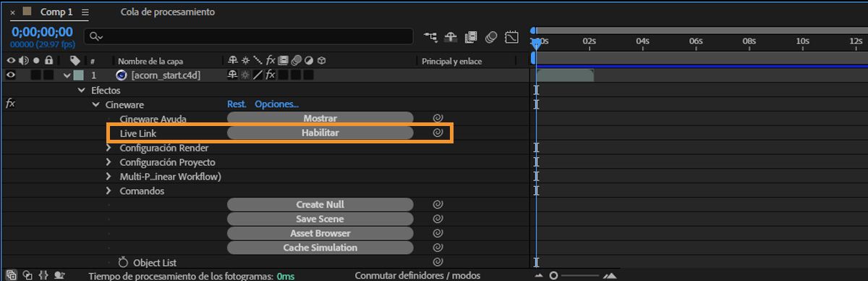
Task: Click the acorn_start.c4d label color swatch
Action: tap(79, 75)
